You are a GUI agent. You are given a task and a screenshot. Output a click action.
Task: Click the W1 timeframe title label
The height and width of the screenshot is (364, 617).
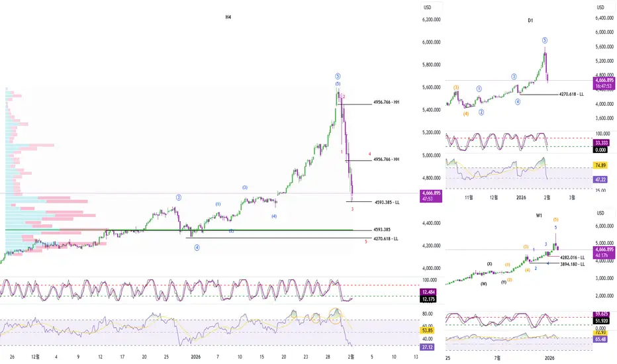coord(539,215)
